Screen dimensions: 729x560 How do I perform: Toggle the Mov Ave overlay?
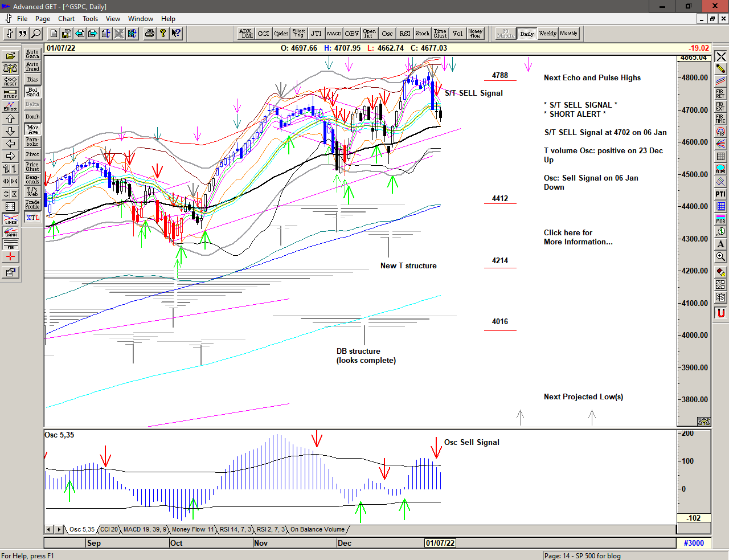coord(32,129)
